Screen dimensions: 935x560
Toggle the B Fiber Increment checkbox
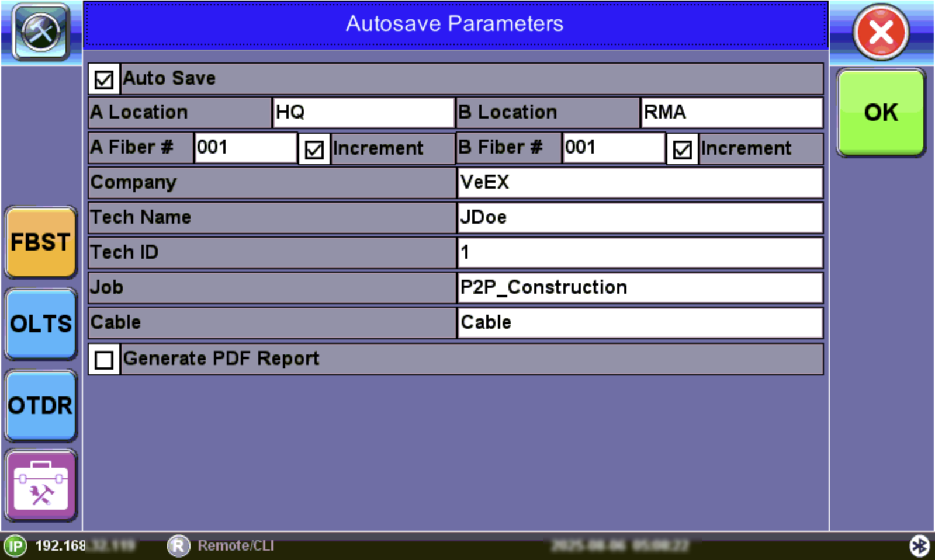click(682, 149)
